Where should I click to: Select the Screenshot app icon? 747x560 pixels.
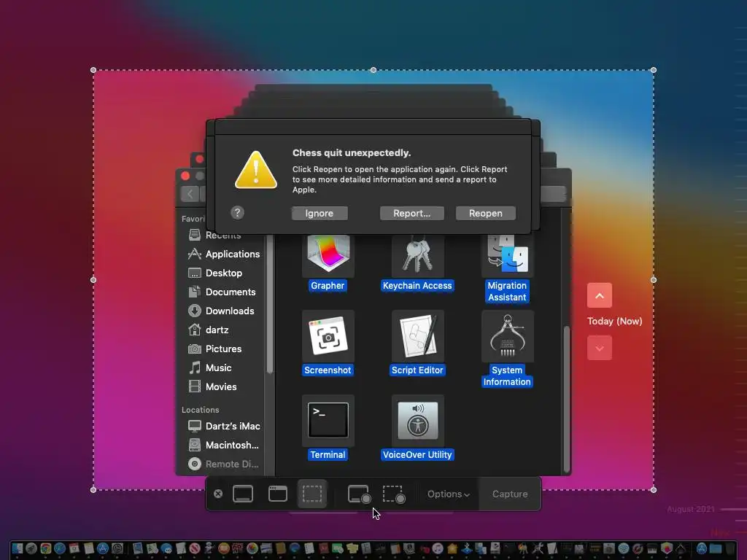click(328, 336)
